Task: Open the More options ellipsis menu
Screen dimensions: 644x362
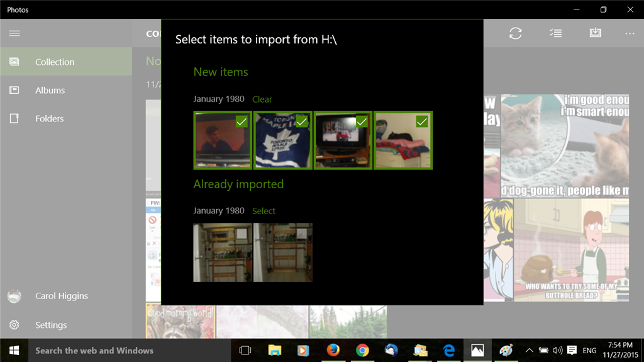Action: coord(630,33)
